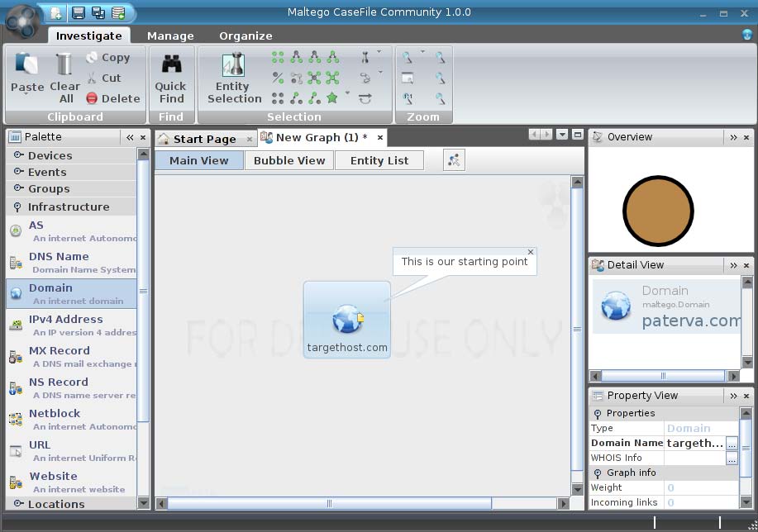Expand the Locations palette category
758x532 pixels.
click(56, 504)
